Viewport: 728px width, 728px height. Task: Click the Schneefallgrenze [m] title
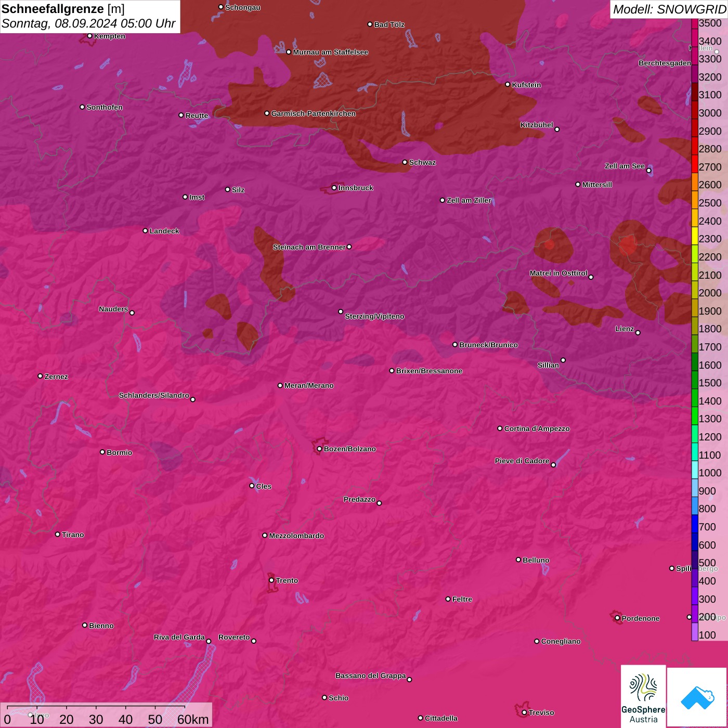click(x=63, y=9)
